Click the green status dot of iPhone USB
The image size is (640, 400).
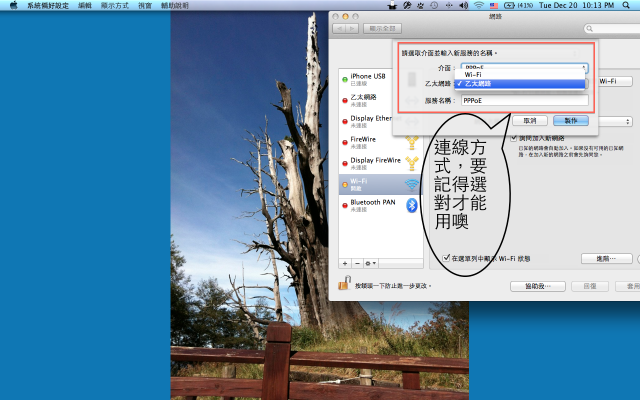click(x=345, y=80)
